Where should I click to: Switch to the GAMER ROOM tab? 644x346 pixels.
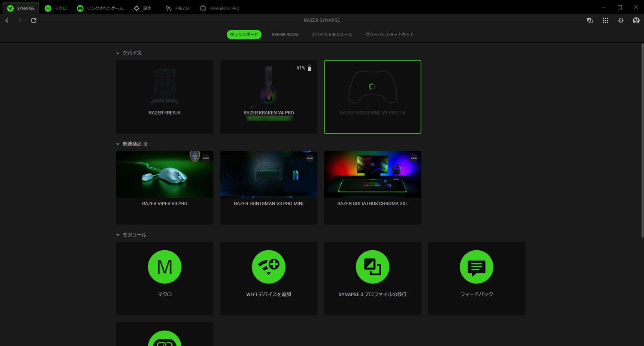click(285, 34)
